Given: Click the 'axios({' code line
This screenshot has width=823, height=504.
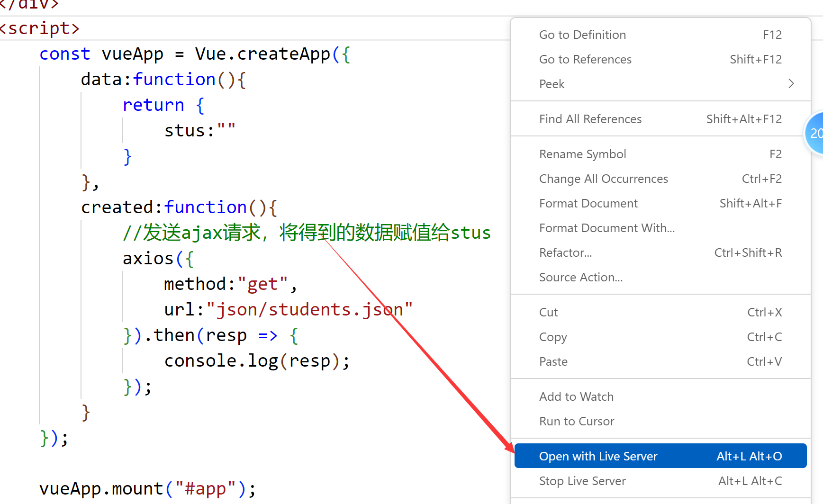Looking at the screenshot, I should pyautogui.click(x=158, y=259).
